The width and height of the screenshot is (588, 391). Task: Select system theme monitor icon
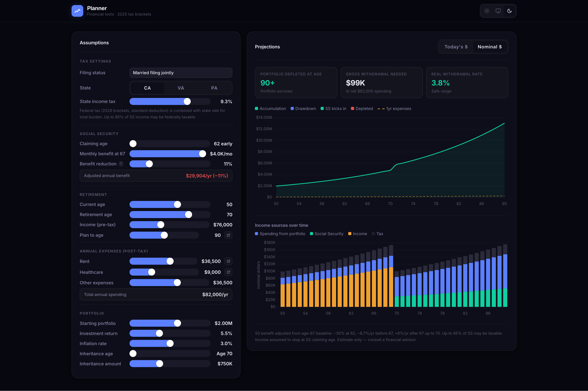[x=498, y=11]
